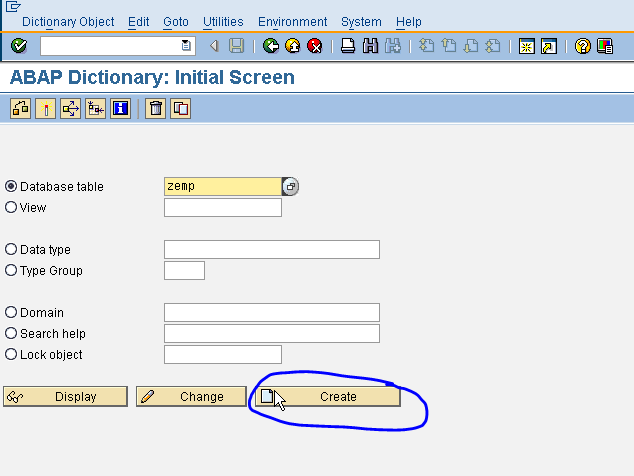Image resolution: width=634 pixels, height=476 pixels.
Task: Click the Find binoculars icon
Action: click(x=370, y=46)
